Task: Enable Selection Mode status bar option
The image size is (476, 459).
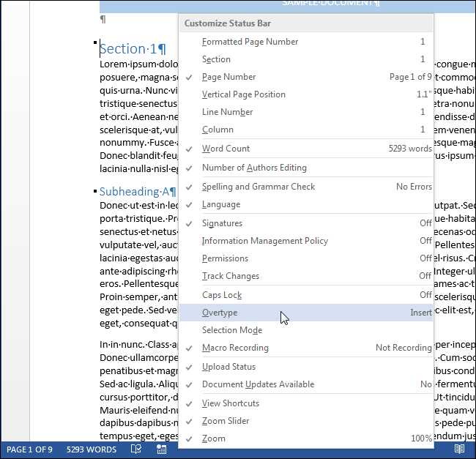Action: [306, 330]
